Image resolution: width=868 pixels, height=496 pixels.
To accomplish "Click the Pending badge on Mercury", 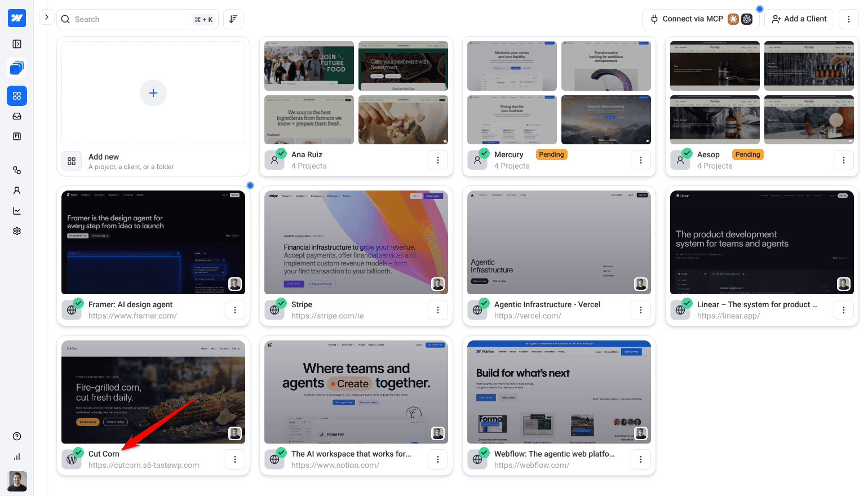I will point(551,154).
